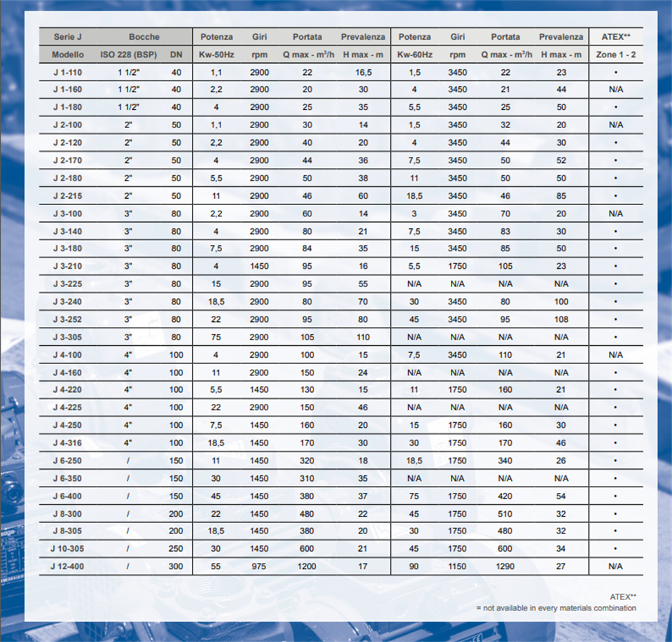Click the J 1-110 model cell
The height and width of the screenshot is (642, 672).
68,72
